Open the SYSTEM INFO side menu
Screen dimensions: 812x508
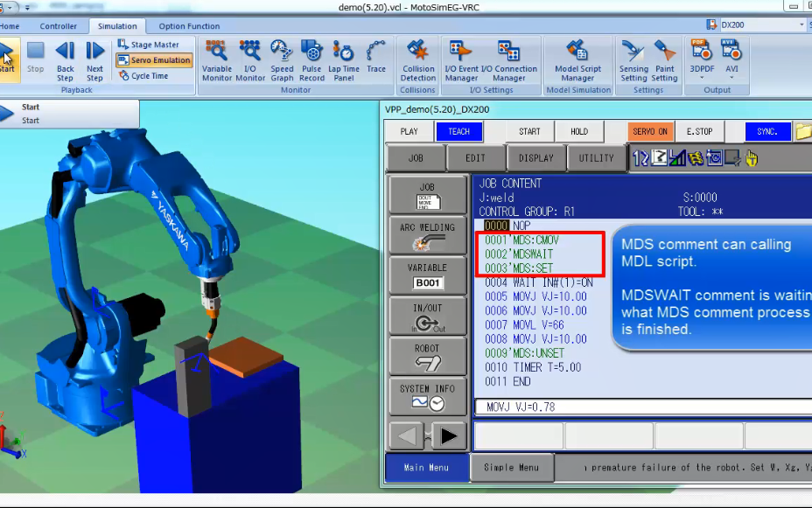(x=427, y=397)
